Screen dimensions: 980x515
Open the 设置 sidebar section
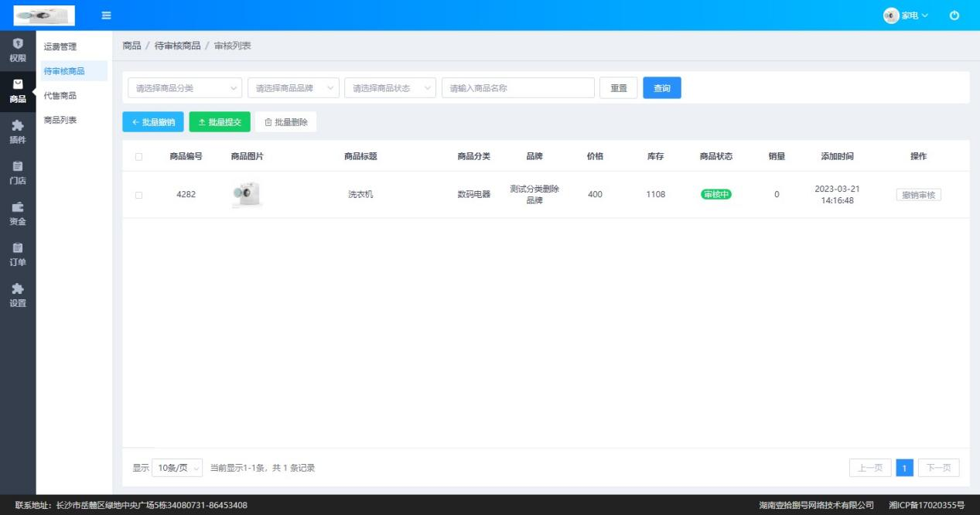[x=18, y=295]
